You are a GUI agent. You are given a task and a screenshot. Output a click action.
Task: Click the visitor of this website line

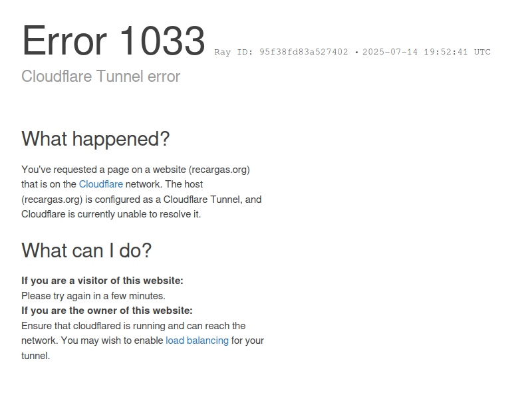[x=102, y=281]
